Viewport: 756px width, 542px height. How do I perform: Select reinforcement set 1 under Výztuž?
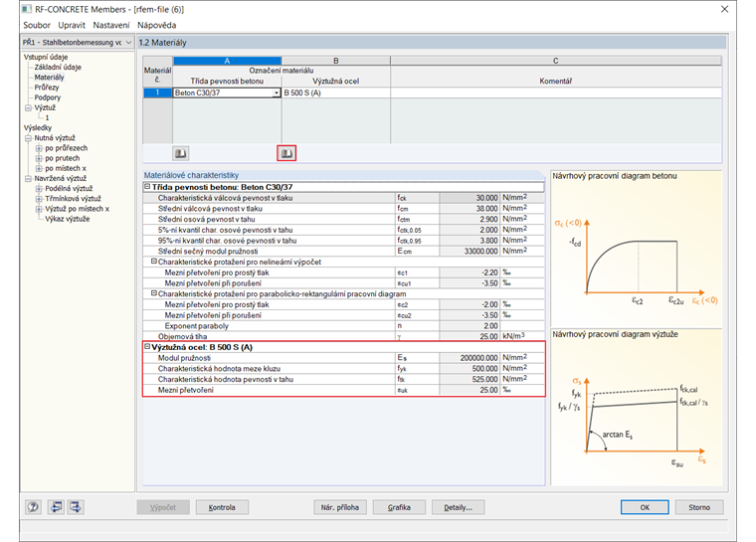(48, 117)
